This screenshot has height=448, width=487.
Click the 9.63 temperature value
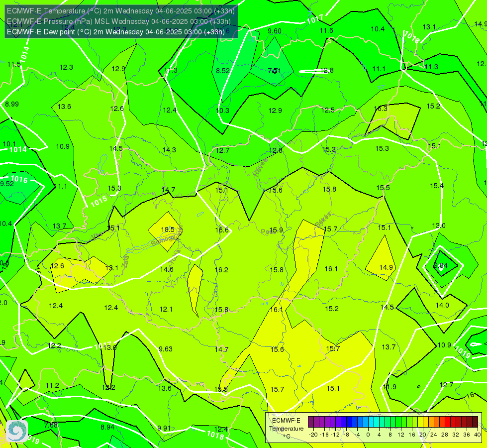click(x=166, y=349)
